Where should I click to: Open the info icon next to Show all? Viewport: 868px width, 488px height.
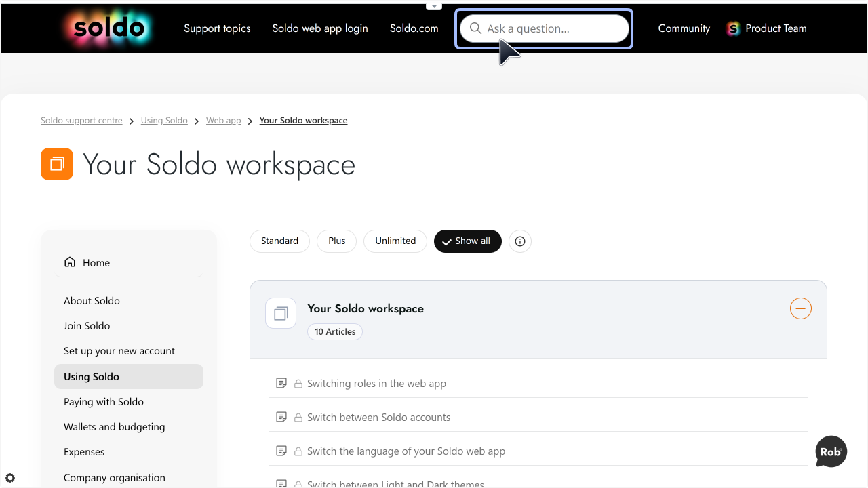click(x=520, y=241)
